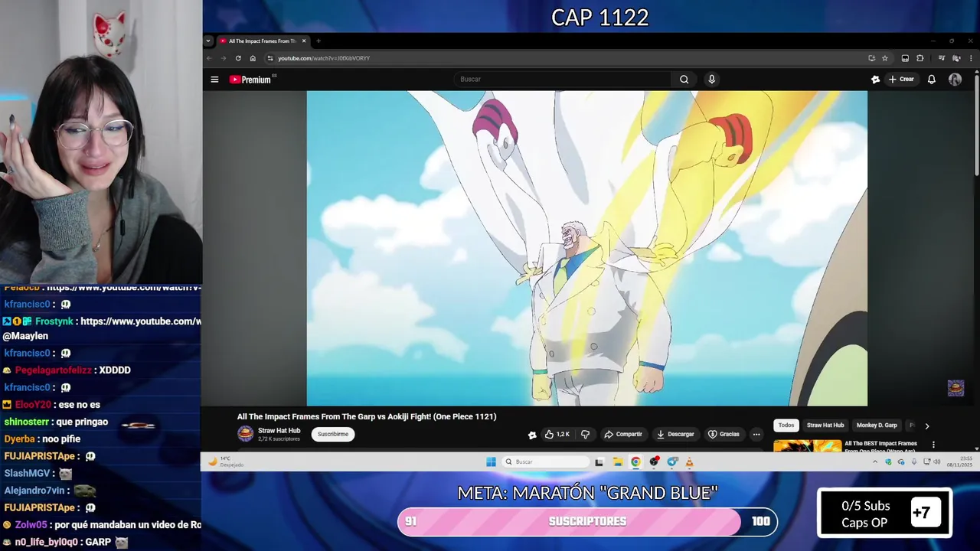
Task: Open Chrome home page button
Action: tap(253, 58)
